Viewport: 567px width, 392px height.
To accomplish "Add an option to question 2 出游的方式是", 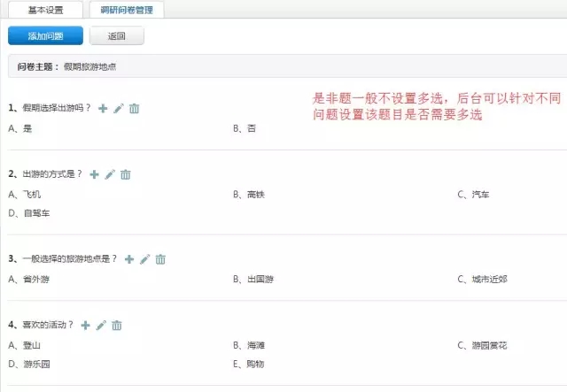I will (x=94, y=174).
